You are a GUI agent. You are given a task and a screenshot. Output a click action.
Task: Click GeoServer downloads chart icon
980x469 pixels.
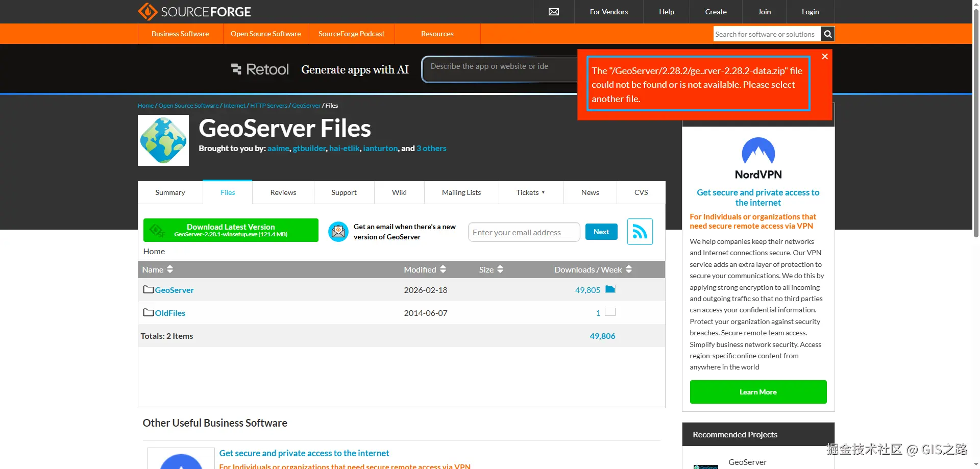click(x=610, y=289)
